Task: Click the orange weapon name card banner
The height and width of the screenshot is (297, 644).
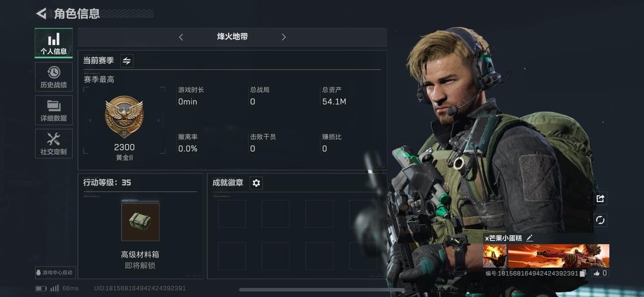Action: pos(558,256)
